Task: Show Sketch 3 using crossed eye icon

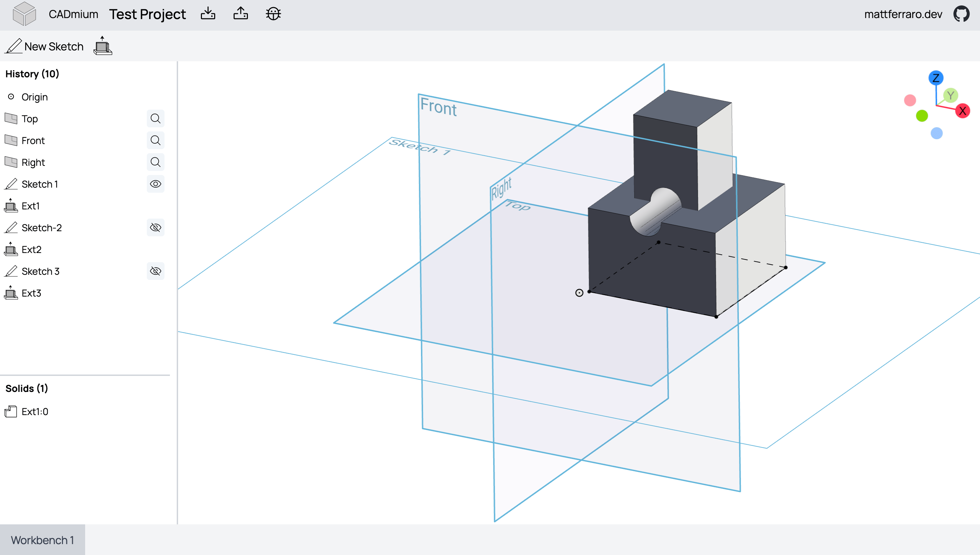Action: coord(155,271)
